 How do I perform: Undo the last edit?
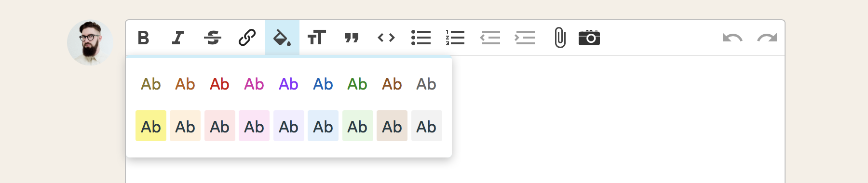[x=732, y=38]
